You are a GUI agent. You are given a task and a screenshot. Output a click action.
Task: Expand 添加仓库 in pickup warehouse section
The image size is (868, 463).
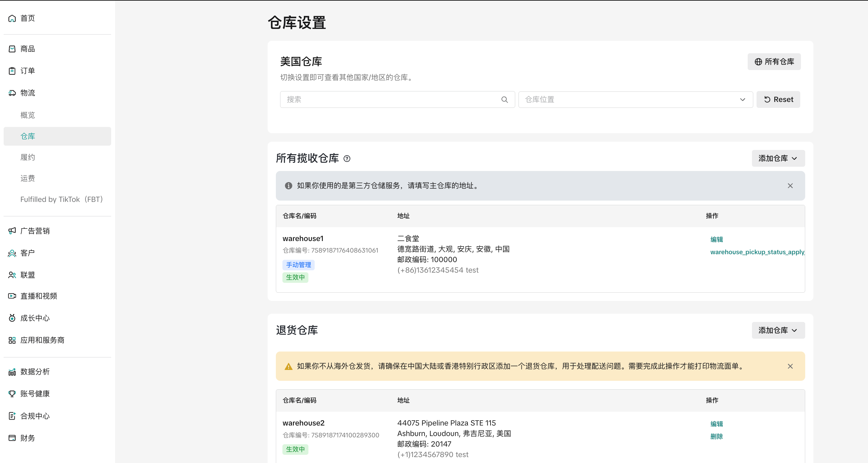coord(778,158)
